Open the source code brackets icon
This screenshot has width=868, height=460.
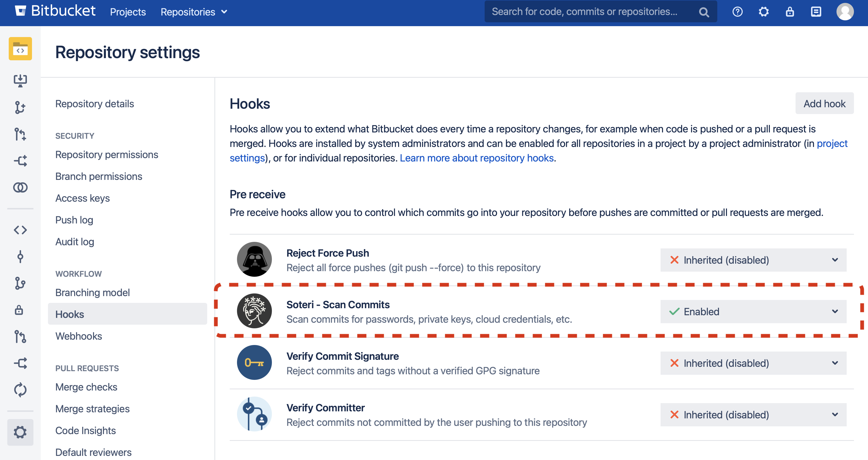pos(20,230)
